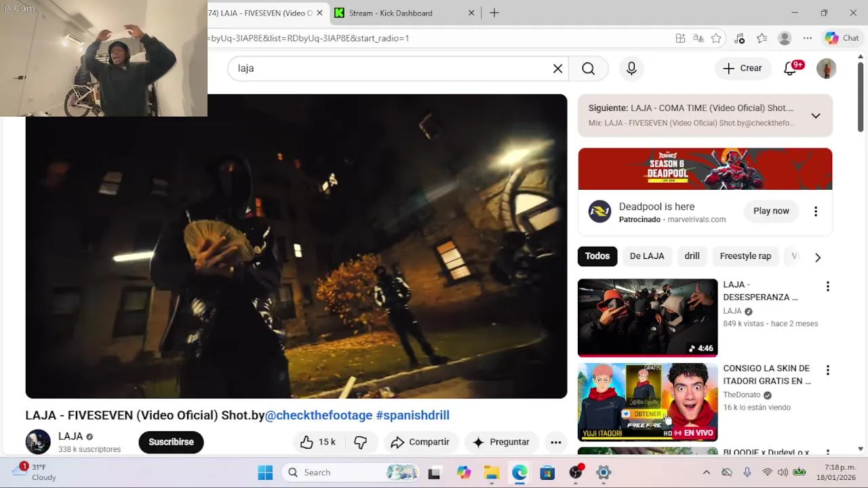The height and width of the screenshot is (488, 868).
Task: Click the Compartir share button
Action: [420, 442]
